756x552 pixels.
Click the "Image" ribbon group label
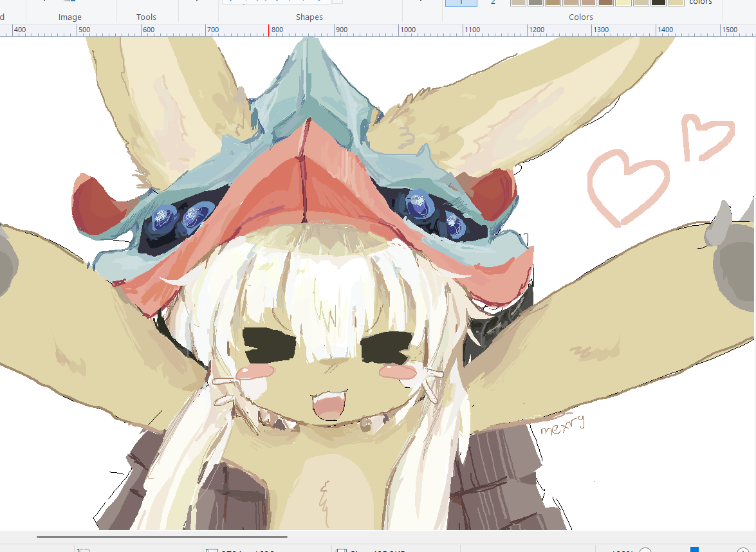[x=70, y=17]
